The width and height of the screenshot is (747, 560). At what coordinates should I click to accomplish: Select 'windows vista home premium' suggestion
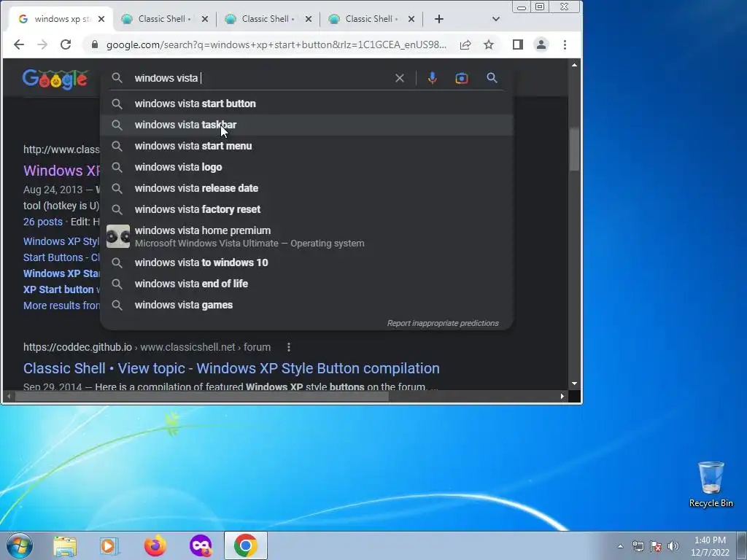[307, 236]
